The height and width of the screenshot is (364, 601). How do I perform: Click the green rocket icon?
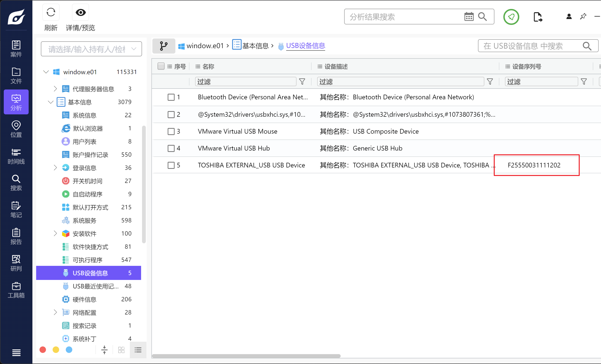tap(511, 17)
